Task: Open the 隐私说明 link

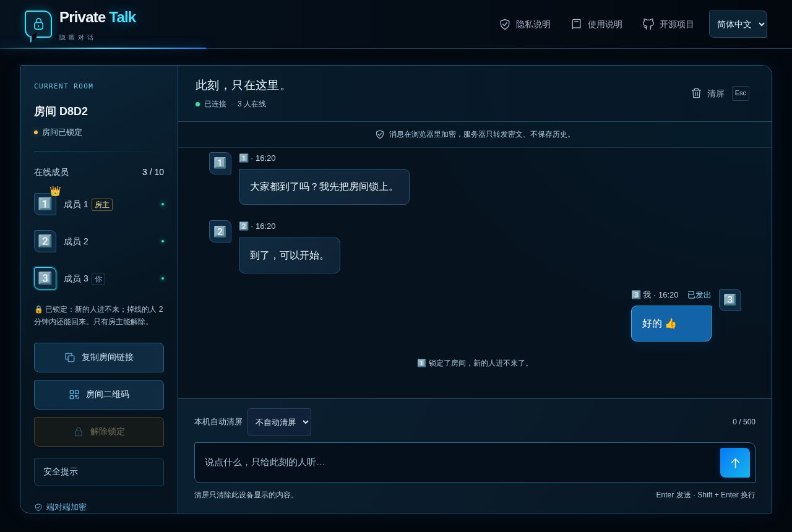Action: point(525,24)
